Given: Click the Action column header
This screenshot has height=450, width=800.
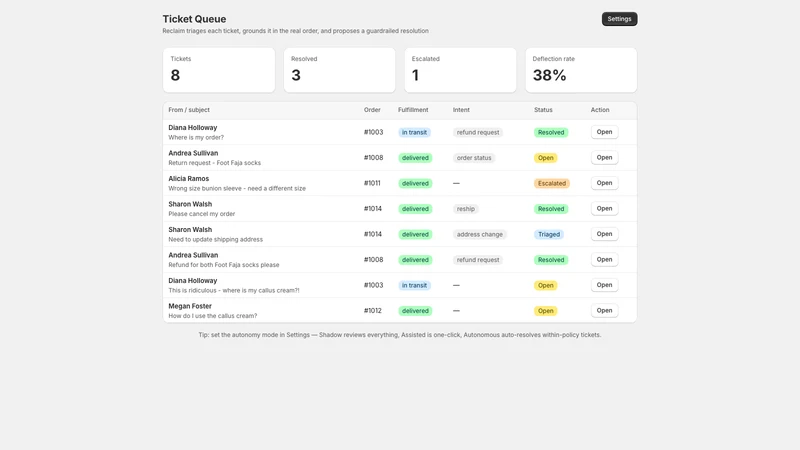Looking at the screenshot, I should click(600, 110).
